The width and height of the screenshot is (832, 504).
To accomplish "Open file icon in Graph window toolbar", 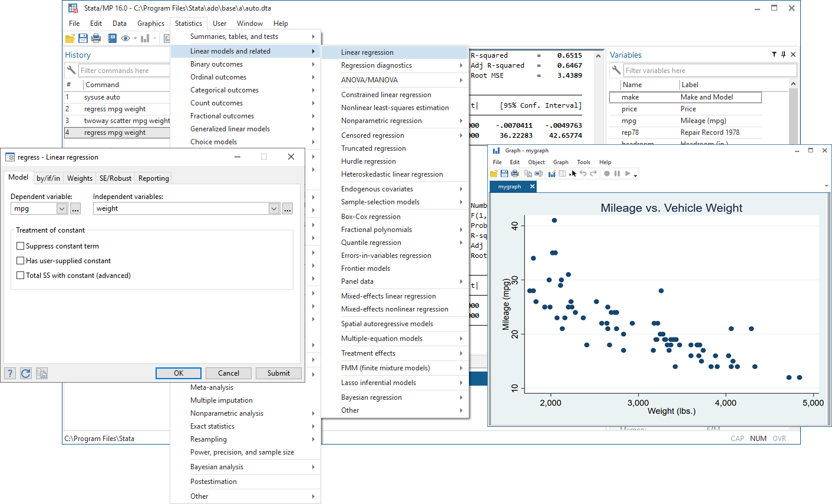I will pos(494,174).
